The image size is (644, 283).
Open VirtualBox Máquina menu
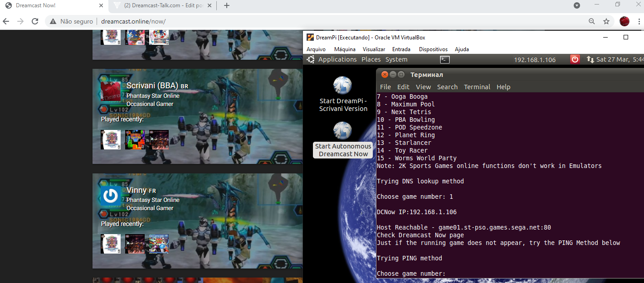[x=345, y=49]
